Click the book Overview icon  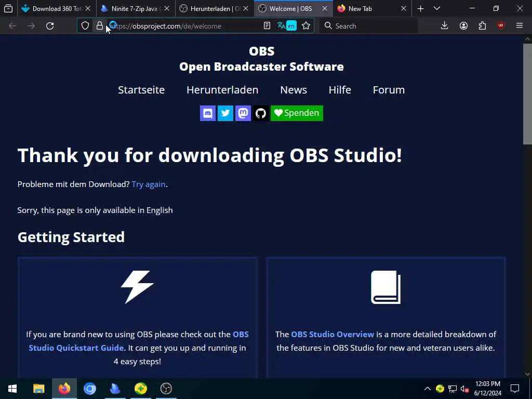[x=386, y=287]
